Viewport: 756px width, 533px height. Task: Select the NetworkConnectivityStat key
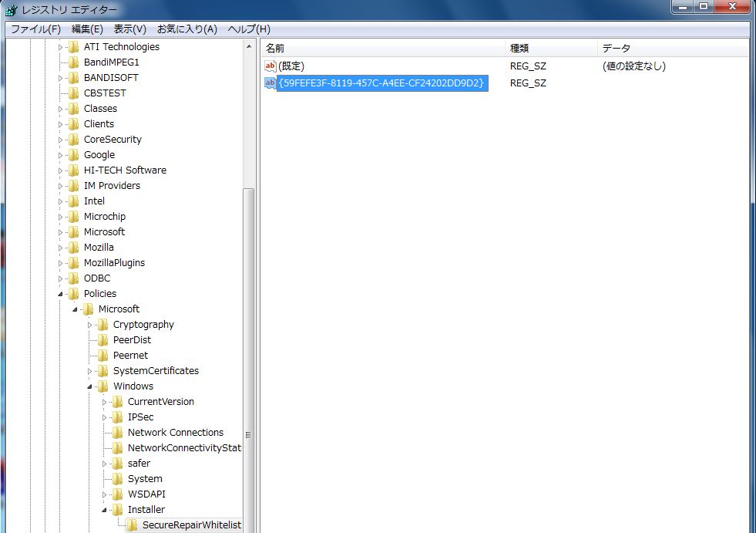click(x=184, y=448)
